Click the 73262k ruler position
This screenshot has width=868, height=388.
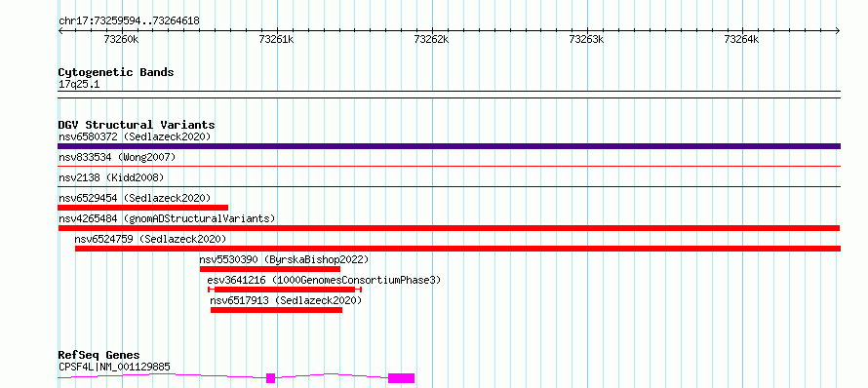[x=431, y=39]
